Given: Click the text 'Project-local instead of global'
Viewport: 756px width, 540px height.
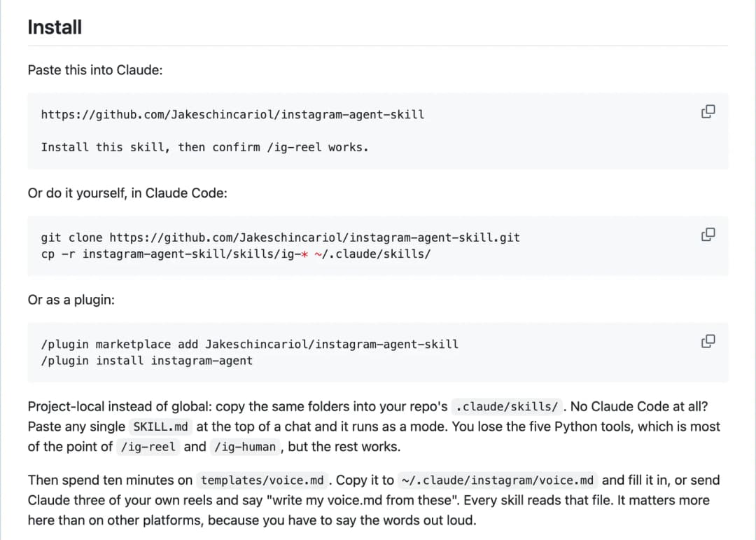Looking at the screenshot, I should point(120,406).
